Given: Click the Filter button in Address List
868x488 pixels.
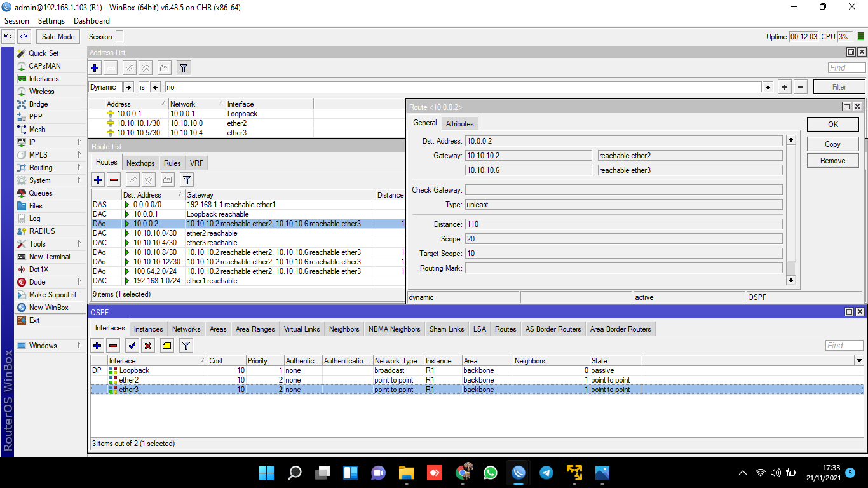Looking at the screenshot, I should coord(839,87).
